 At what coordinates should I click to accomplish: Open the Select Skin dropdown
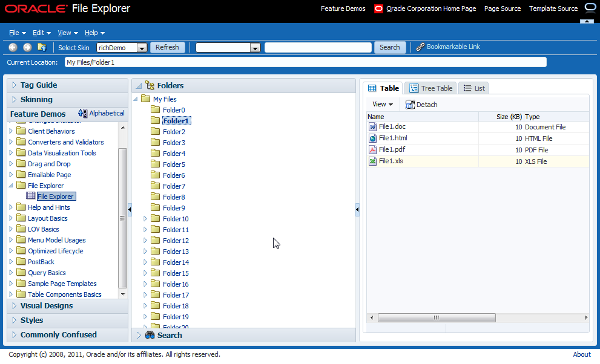(x=142, y=48)
